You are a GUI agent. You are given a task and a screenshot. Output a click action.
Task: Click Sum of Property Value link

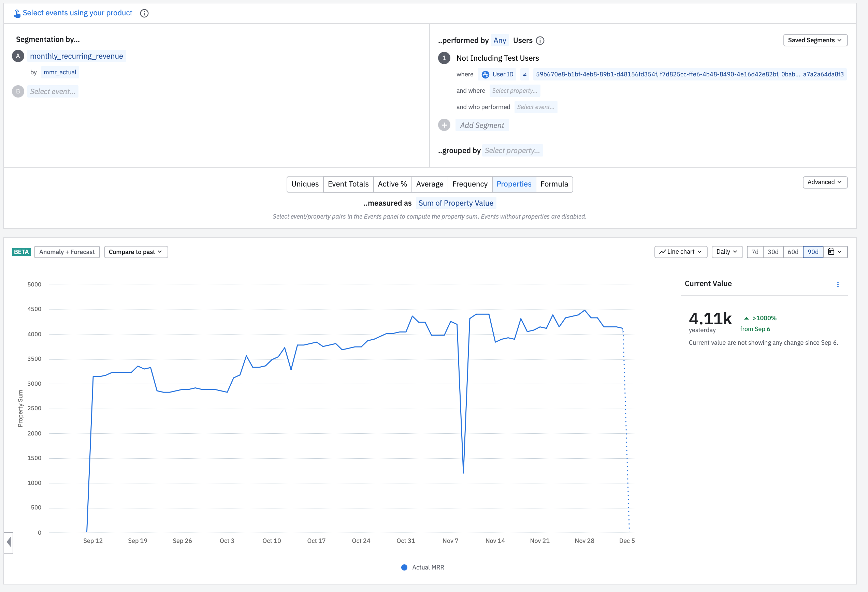pyautogui.click(x=455, y=203)
